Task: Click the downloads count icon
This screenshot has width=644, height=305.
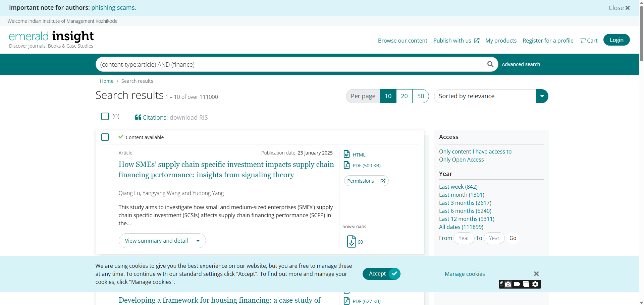Action: click(351, 241)
